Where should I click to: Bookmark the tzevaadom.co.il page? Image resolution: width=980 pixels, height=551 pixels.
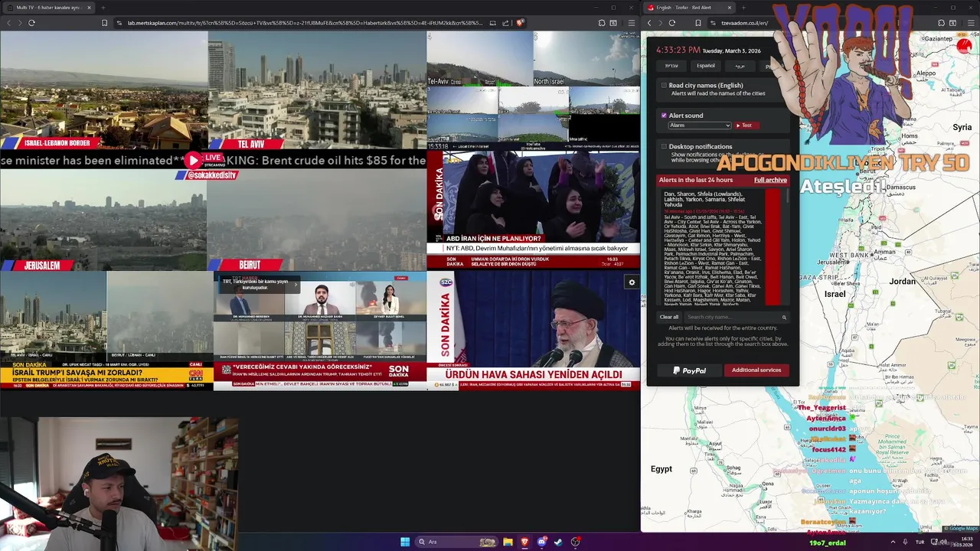click(x=697, y=23)
